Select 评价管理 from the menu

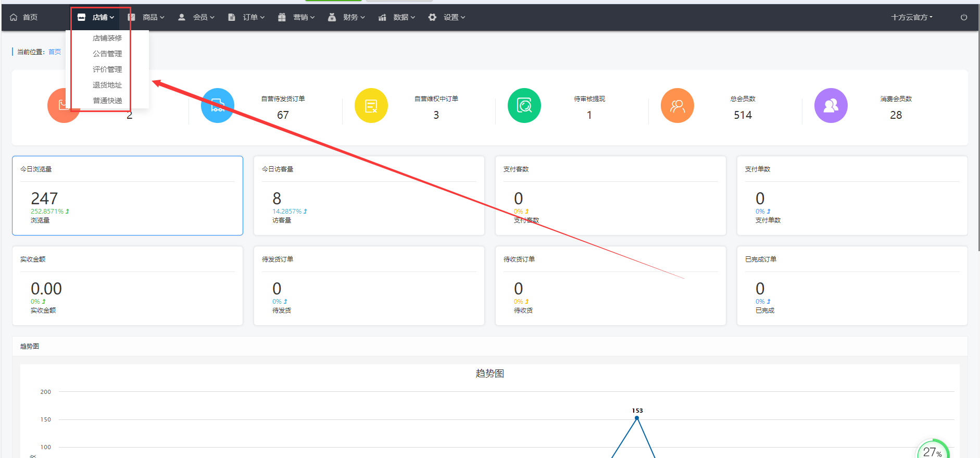[x=107, y=69]
